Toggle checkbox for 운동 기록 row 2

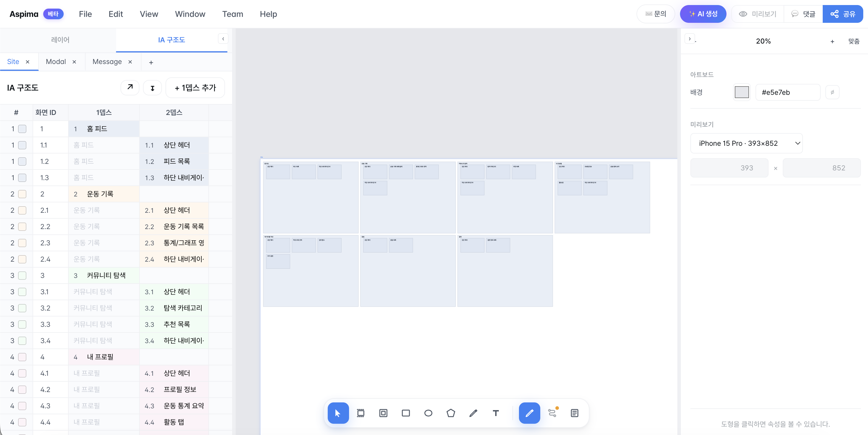point(22,194)
